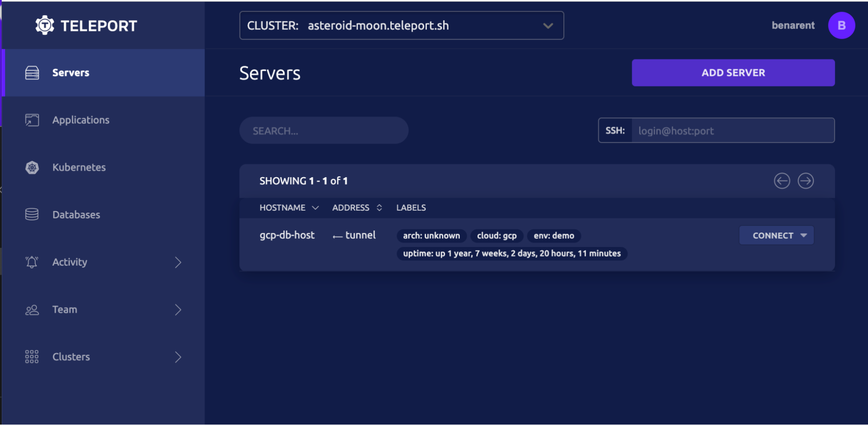This screenshot has height=425, width=868.
Task: Click the benarent profile avatar
Action: coord(842,25)
